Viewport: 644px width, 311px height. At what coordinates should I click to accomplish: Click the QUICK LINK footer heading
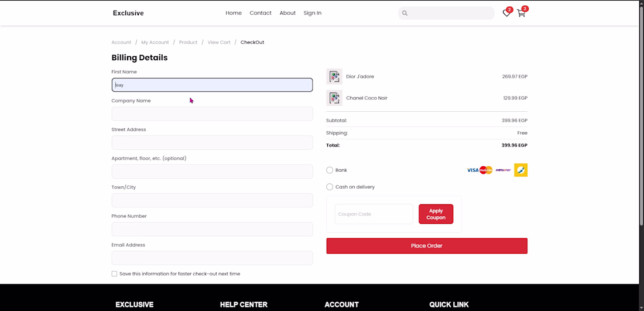(x=449, y=305)
